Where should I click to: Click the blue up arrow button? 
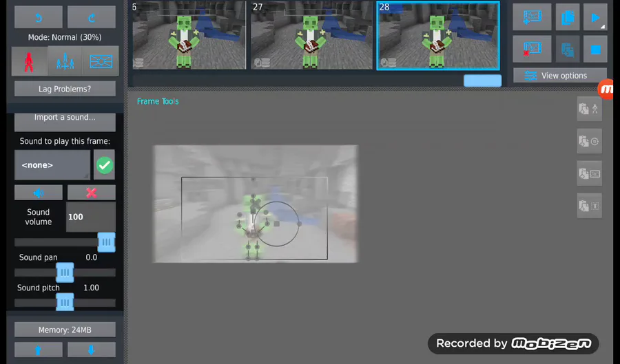[x=39, y=350]
